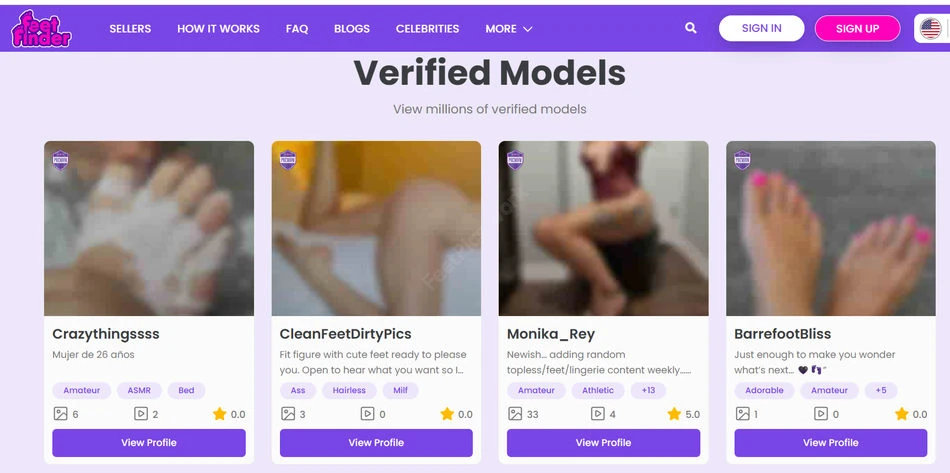Click photo count icon on Monika_Rey card
This screenshot has height=473, width=950.
click(x=515, y=414)
